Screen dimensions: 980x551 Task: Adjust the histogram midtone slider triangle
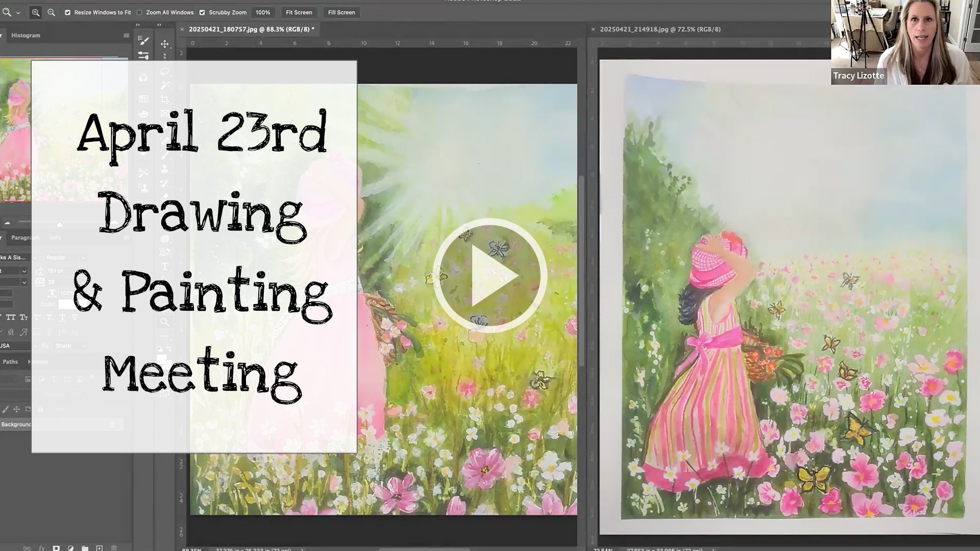pyautogui.click(x=59, y=224)
